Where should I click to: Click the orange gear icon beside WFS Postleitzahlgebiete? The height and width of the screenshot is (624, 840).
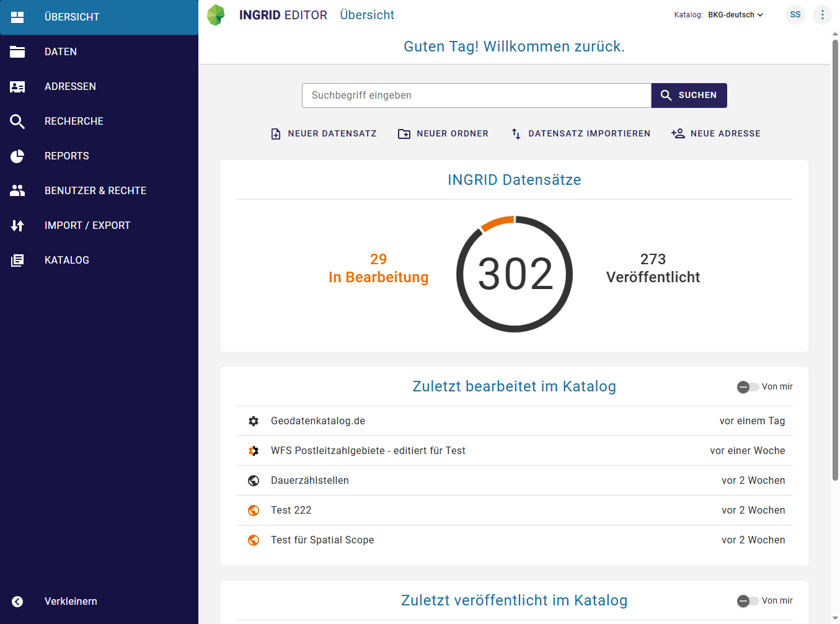coord(254,451)
